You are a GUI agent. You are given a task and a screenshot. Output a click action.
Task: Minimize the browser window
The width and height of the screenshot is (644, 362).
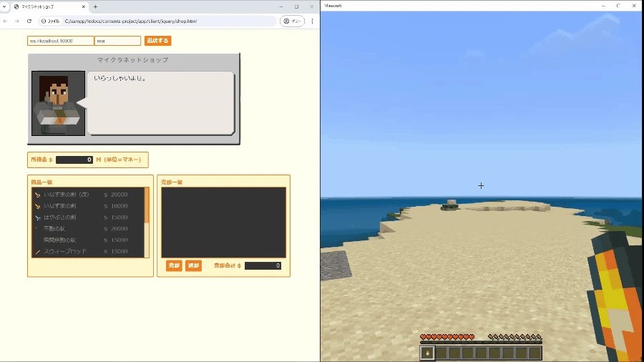(281, 6)
